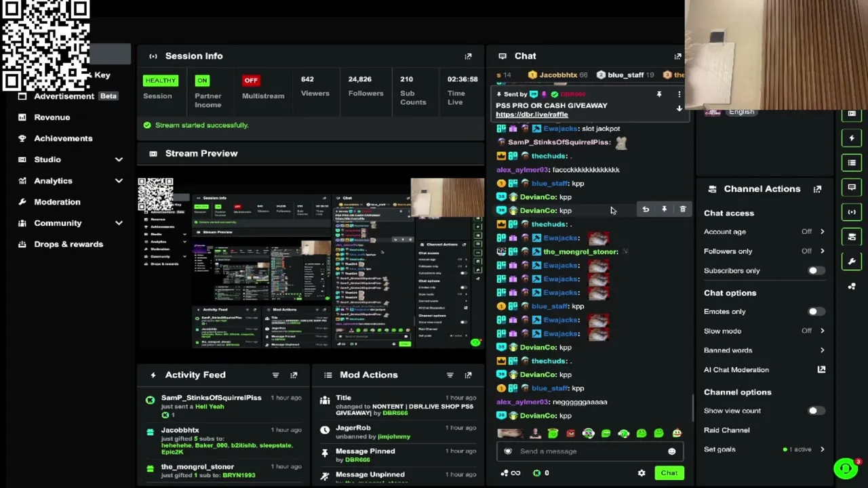Toggle Show view count
This screenshot has width=868, height=488.
816,411
